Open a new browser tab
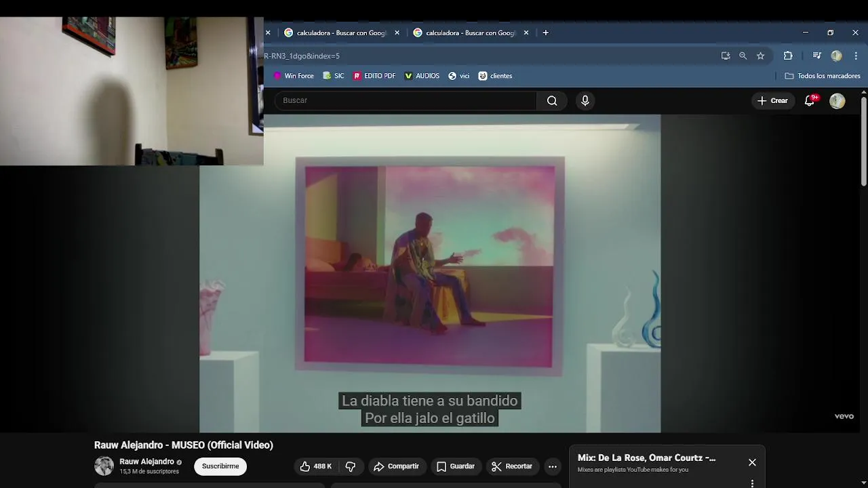Image resolution: width=868 pixels, height=488 pixels. point(545,33)
